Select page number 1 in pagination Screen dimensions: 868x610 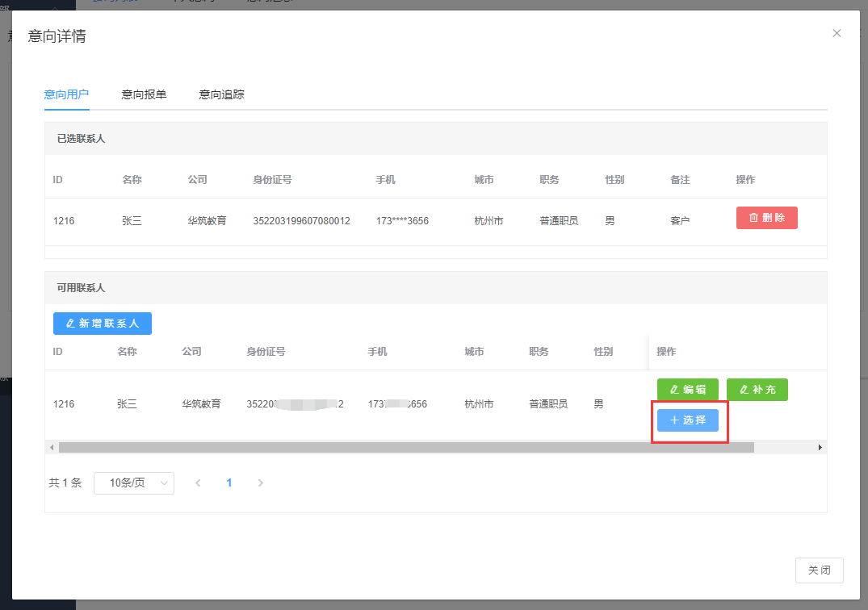coord(229,483)
